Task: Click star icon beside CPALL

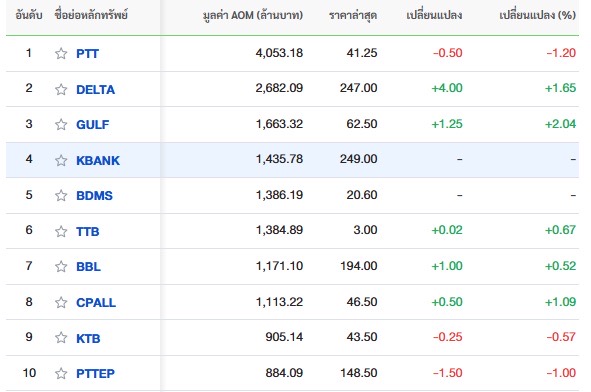Action: coord(61,302)
